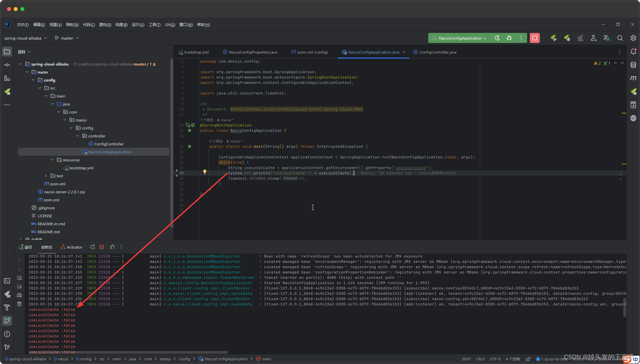Switch to ConfigController.java tab
Image resolution: width=640 pixels, height=364 pixels.
click(x=438, y=52)
